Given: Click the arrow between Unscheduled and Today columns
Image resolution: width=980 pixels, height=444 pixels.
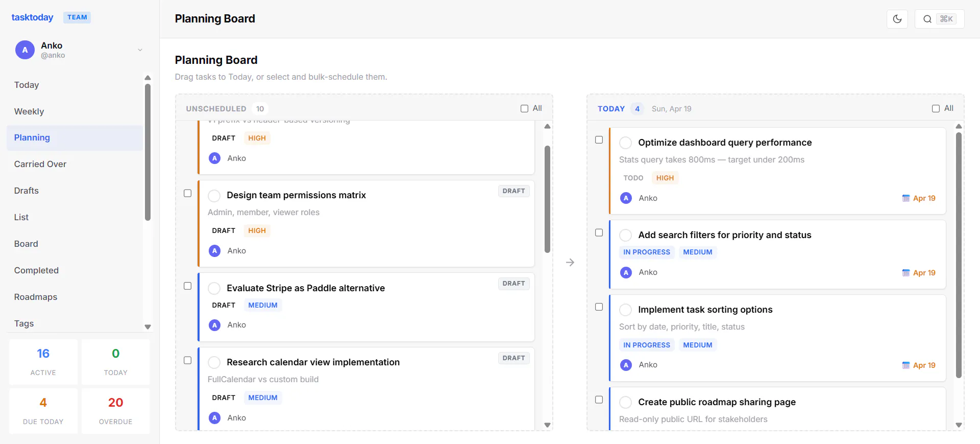Looking at the screenshot, I should click(570, 262).
